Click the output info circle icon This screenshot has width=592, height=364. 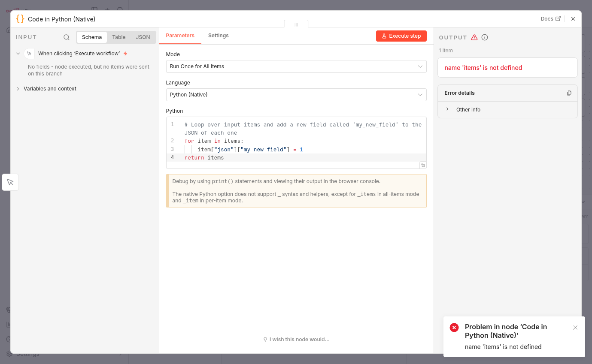pyautogui.click(x=485, y=37)
